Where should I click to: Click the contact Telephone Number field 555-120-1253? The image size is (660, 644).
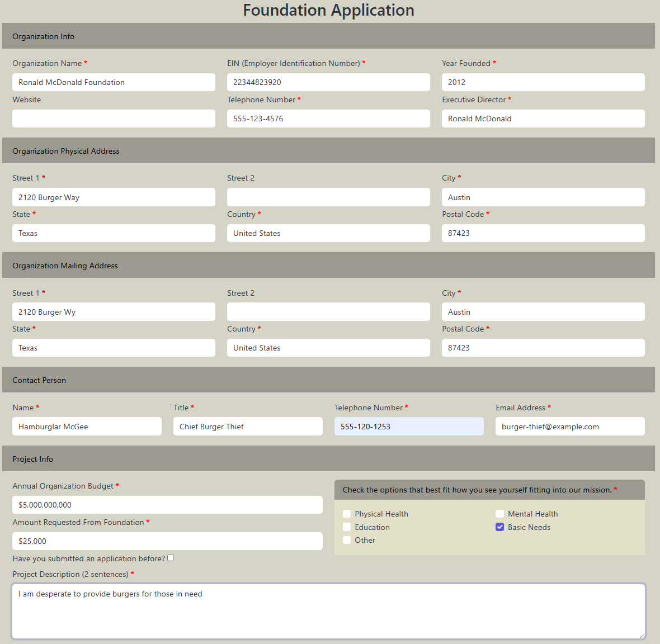409,427
